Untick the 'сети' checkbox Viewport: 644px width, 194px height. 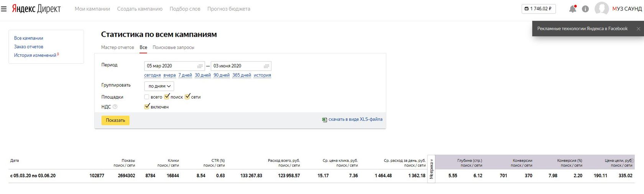tap(187, 97)
